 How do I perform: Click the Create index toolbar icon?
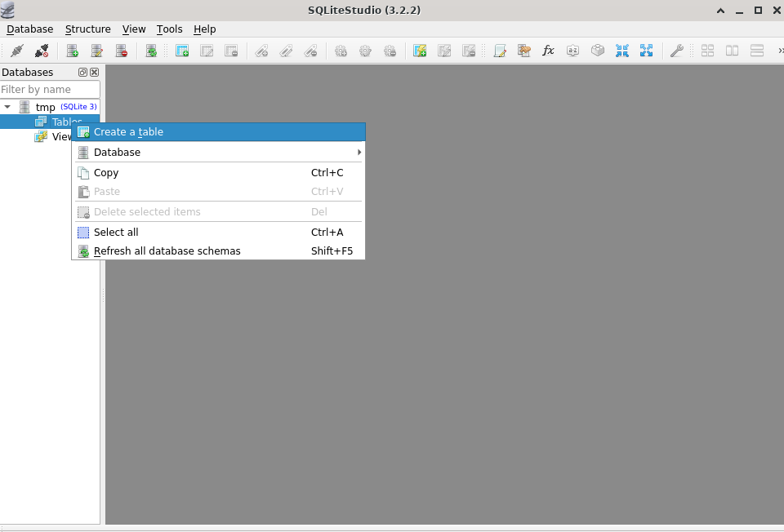tap(261, 51)
